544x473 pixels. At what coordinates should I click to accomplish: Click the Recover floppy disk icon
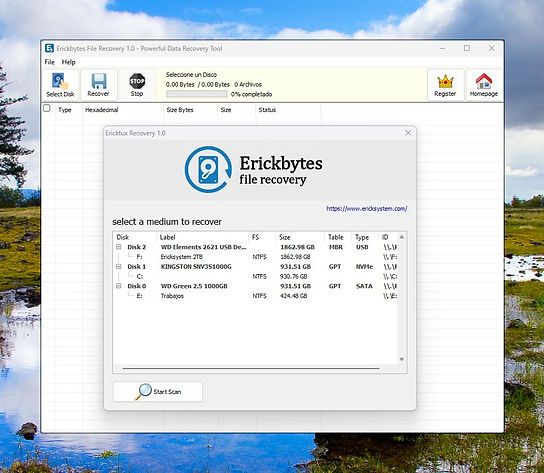(x=99, y=82)
